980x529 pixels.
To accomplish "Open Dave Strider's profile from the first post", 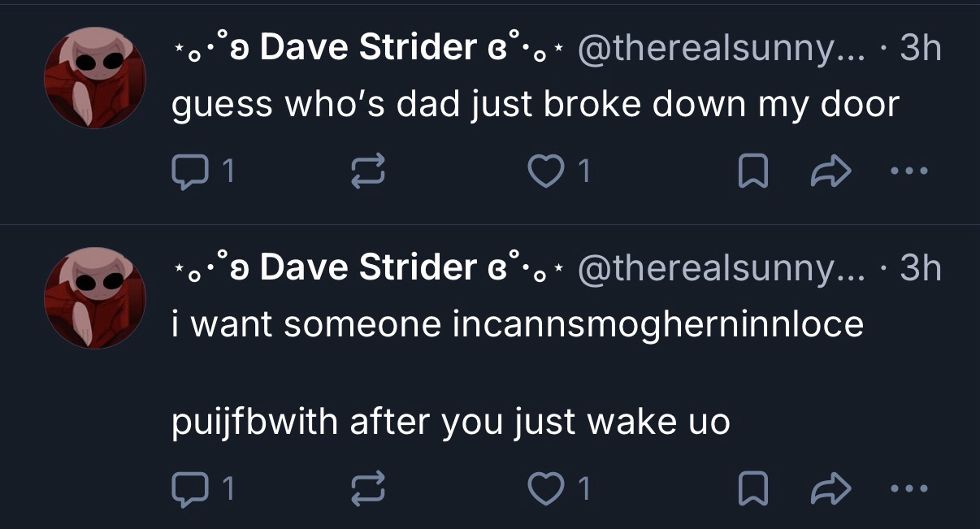I will click(x=367, y=50).
